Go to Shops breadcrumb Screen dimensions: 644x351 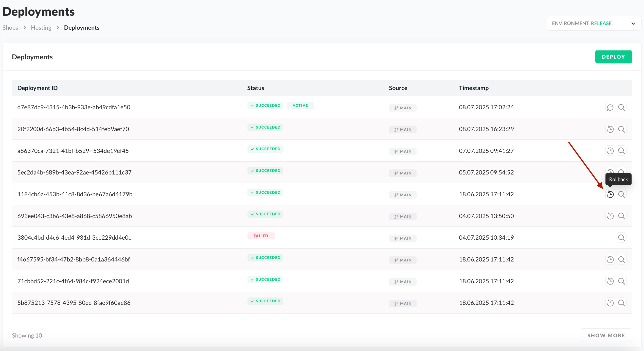click(x=10, y=28)
